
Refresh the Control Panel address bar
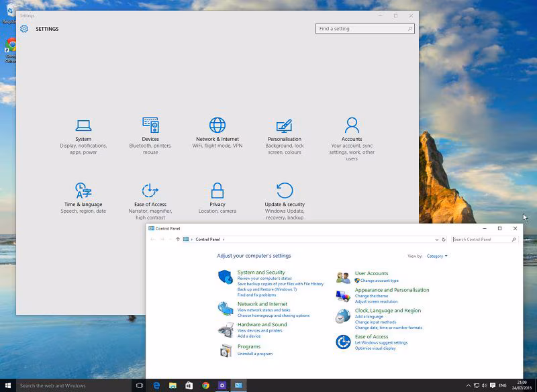[x=444, y=240]
